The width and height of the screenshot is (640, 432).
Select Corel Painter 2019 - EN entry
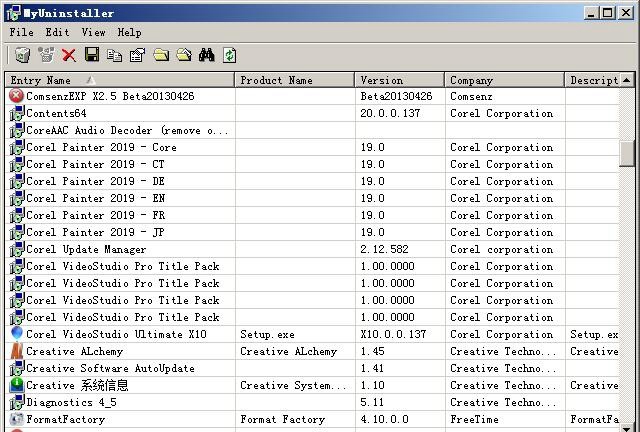click(x=96, y=198)
